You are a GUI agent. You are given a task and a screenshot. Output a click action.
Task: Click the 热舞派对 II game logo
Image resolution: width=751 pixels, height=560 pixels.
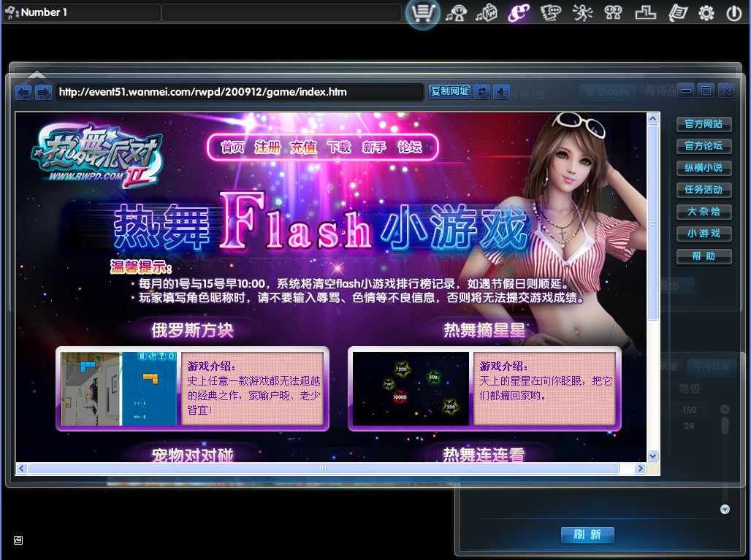click(97, 155)
